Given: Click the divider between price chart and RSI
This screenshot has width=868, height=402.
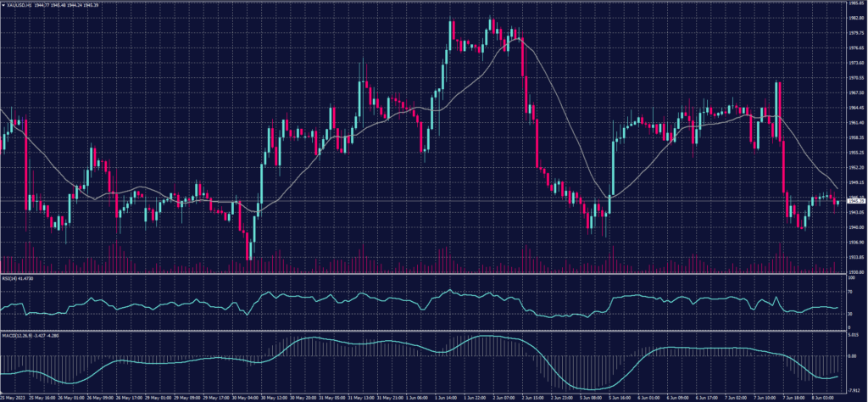Looking at the screenshot, I should [424, 273].
